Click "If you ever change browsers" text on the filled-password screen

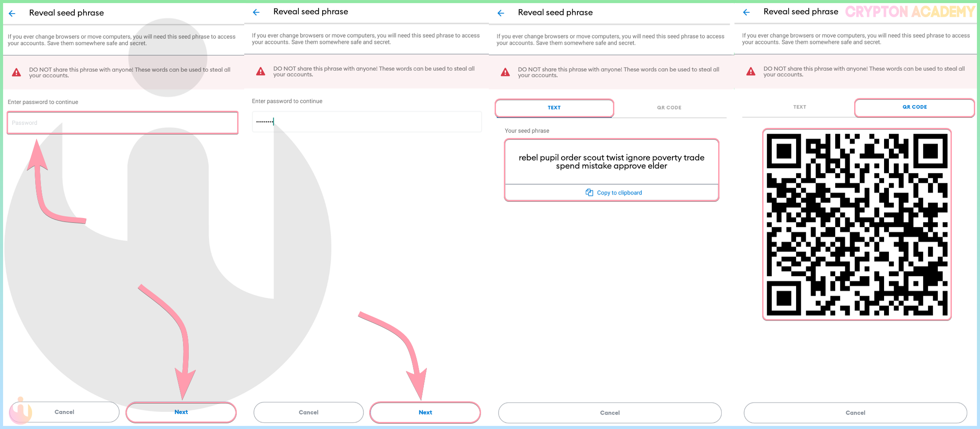[366, 39]
